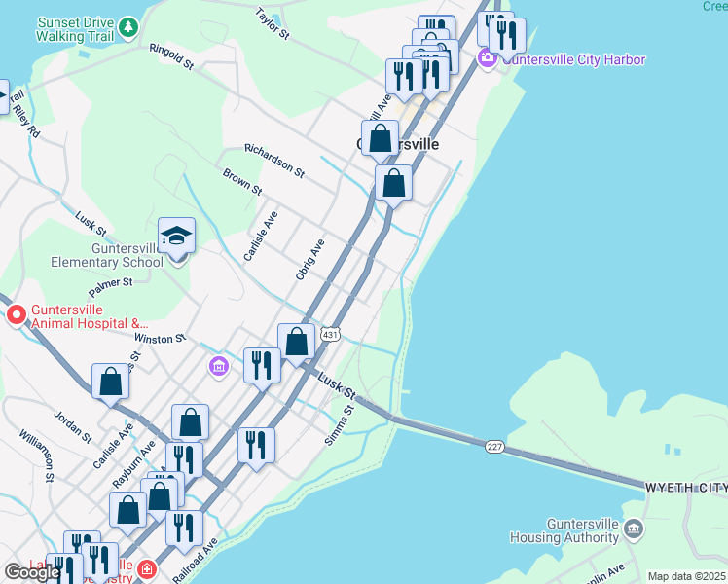Screen dimensions: 728x584
Task: Click the restaurant marker above Railroad Ave
Action: point(184,529)
